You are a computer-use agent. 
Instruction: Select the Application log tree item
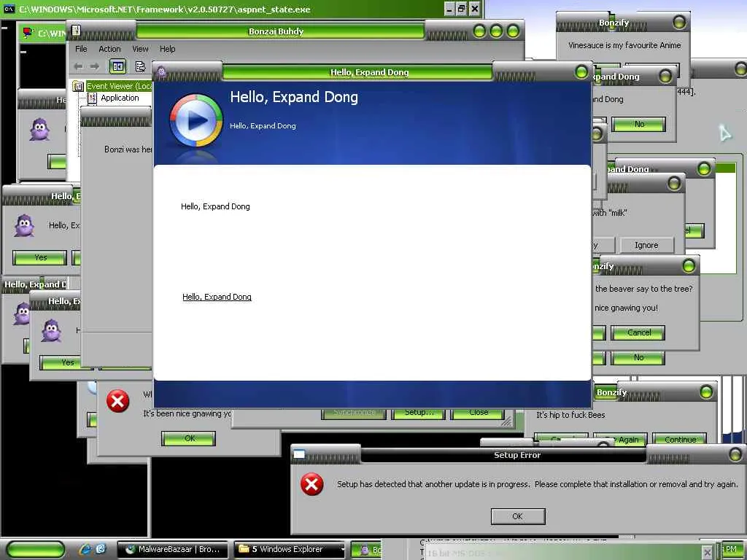click(120, 98)
